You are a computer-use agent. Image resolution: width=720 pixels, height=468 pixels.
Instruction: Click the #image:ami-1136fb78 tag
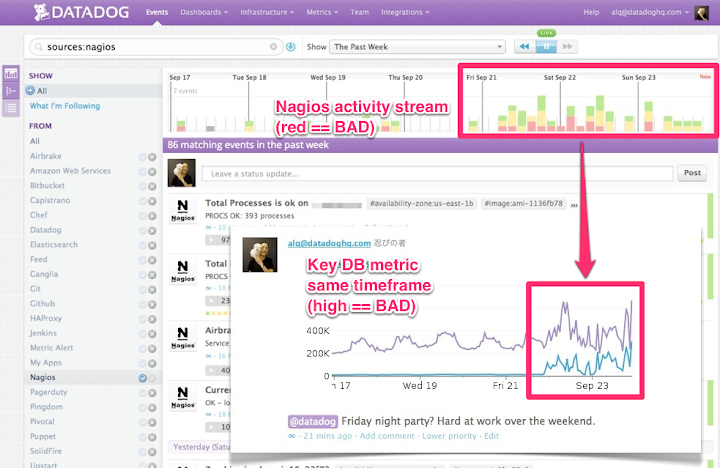click(x=523, y=203)
